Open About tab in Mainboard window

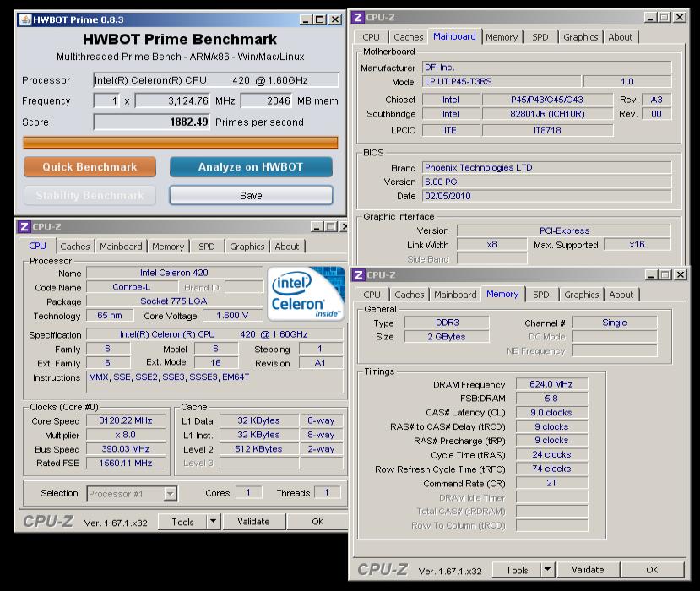(x=621, y=37)
